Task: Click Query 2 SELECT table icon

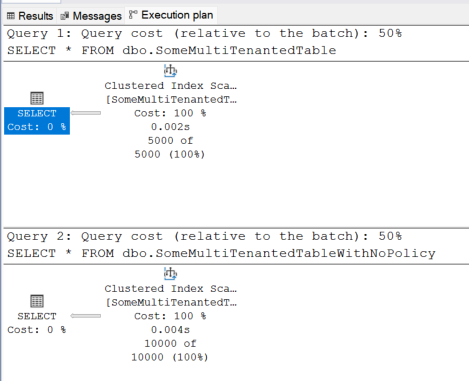Action: click(37, 301)
